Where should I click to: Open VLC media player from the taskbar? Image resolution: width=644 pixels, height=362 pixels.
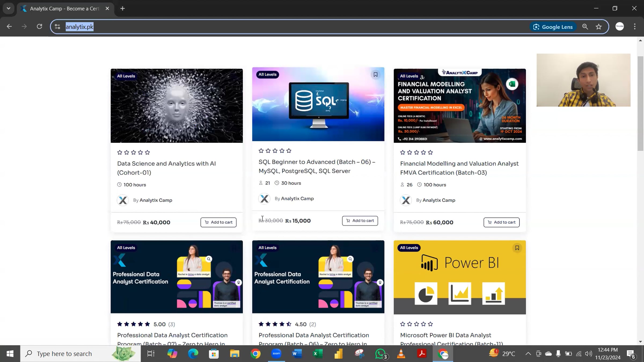(401, 353)
